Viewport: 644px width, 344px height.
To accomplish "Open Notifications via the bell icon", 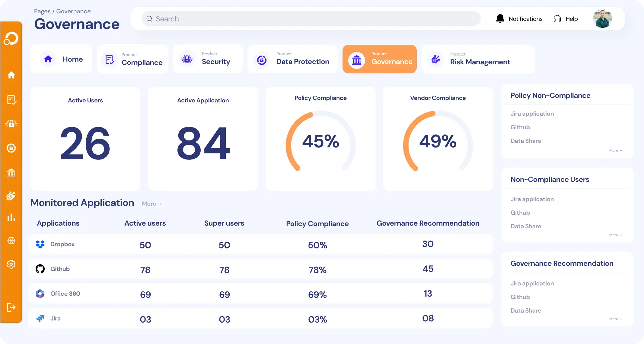I will [x=500, y=18].
